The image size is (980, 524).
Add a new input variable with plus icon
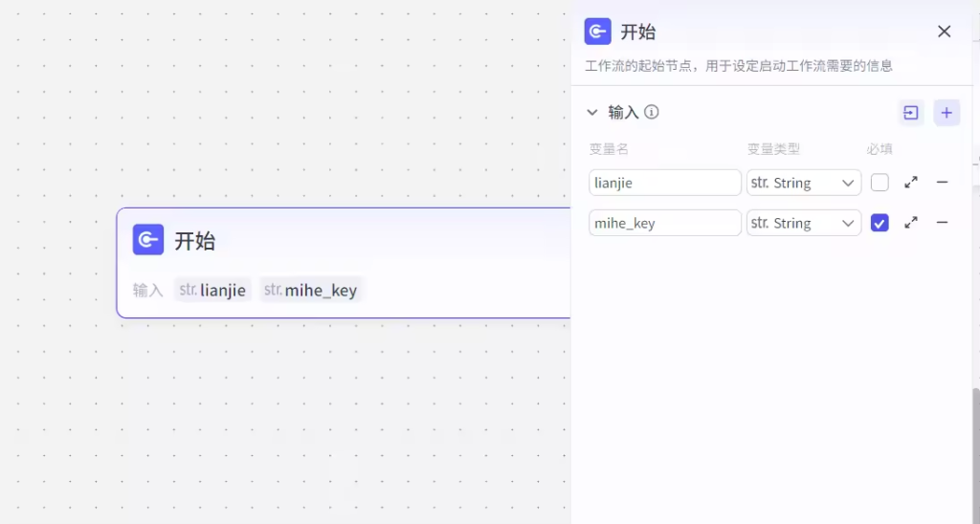[x=947, y=113]
